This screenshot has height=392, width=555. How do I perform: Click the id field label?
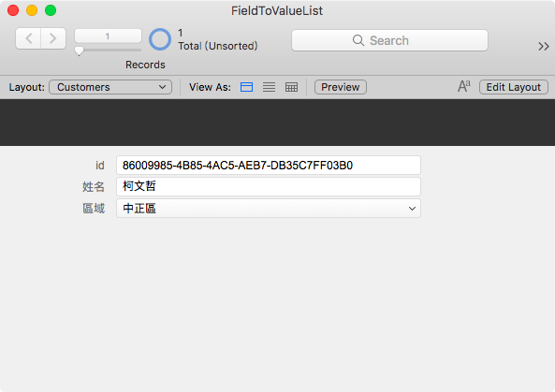coord(100,166)
